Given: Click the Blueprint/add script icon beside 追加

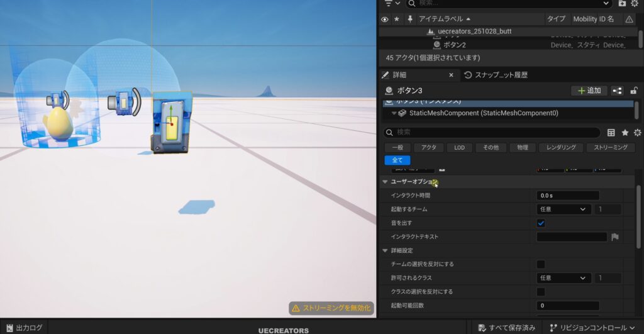Looking at the screenshot, I should pos(617,91).
